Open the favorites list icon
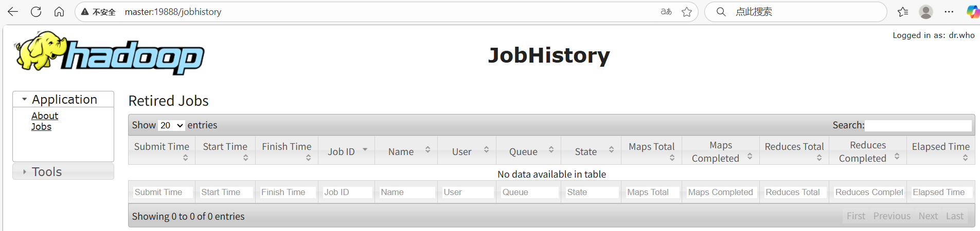The image size is (980, 231). pyautogui.click(x=903, y=12)
